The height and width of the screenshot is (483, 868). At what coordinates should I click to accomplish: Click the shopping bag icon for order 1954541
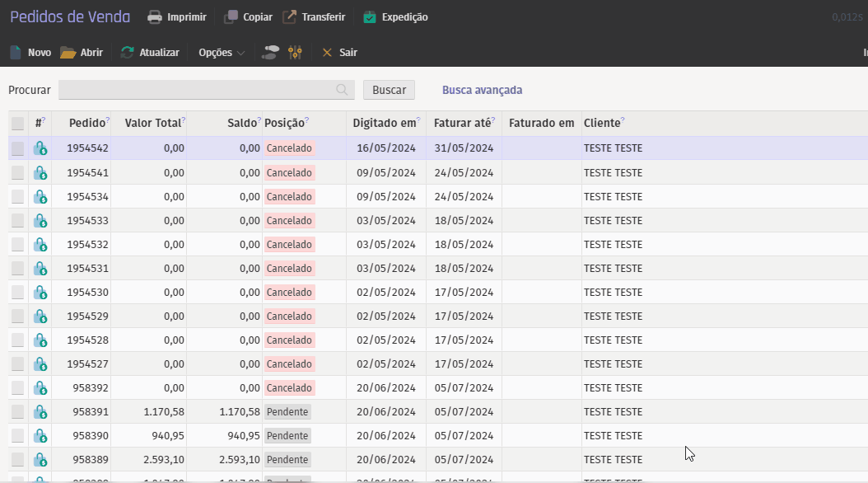click(x=40, y=173)
